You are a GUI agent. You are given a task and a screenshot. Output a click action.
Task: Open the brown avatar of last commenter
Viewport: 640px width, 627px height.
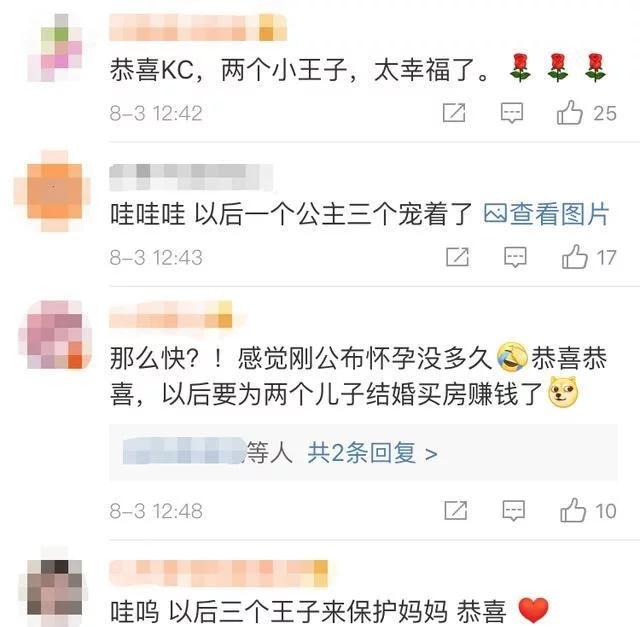tap(55, 588)
